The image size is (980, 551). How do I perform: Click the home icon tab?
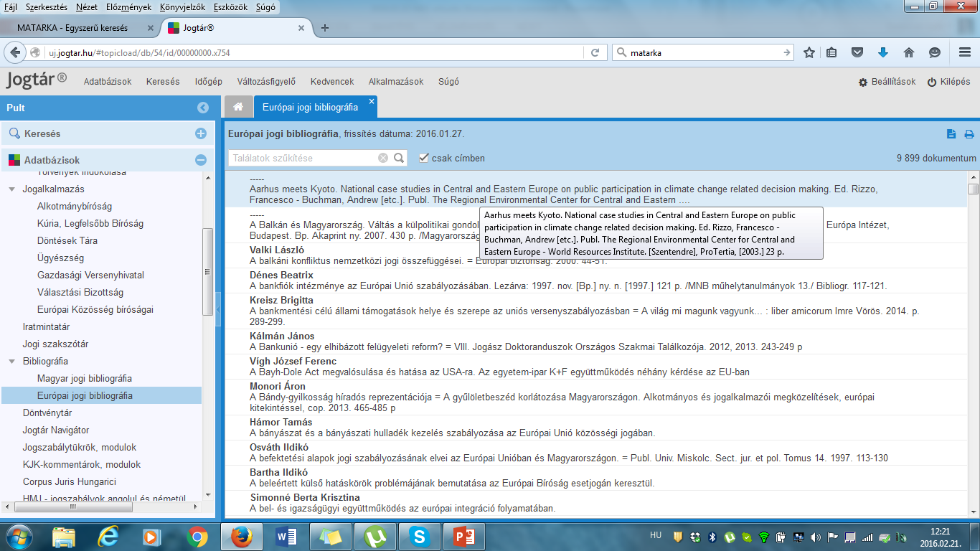point(238,107)
